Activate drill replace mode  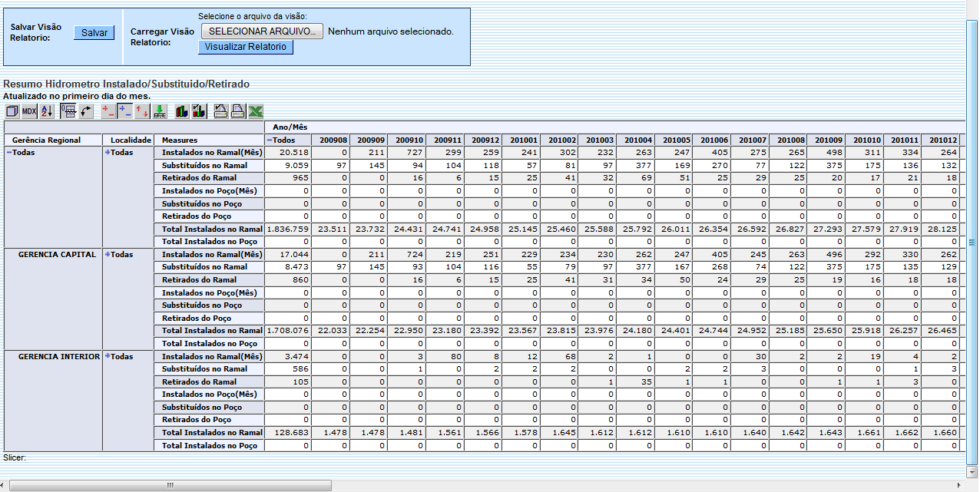(141, 111)
